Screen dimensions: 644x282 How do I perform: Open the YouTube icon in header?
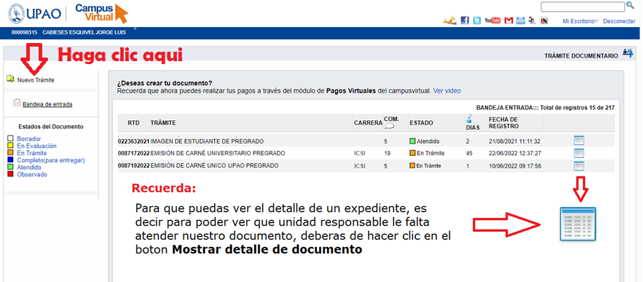coord(492,20)
